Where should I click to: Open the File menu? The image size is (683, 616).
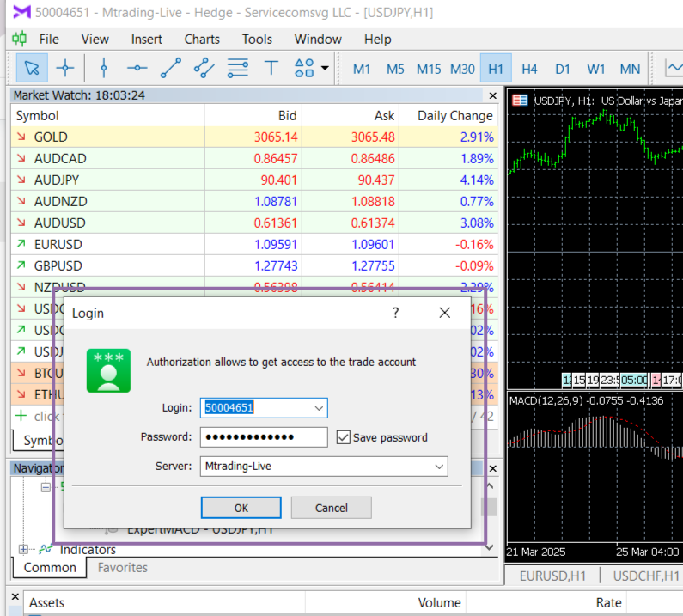click(x=49, y=40)
